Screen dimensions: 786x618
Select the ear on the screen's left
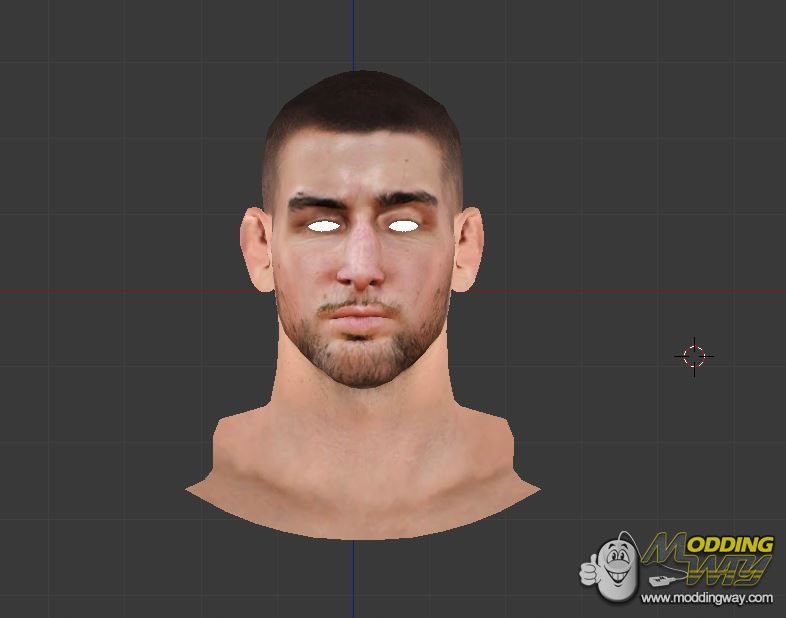(x=257, y=249)
